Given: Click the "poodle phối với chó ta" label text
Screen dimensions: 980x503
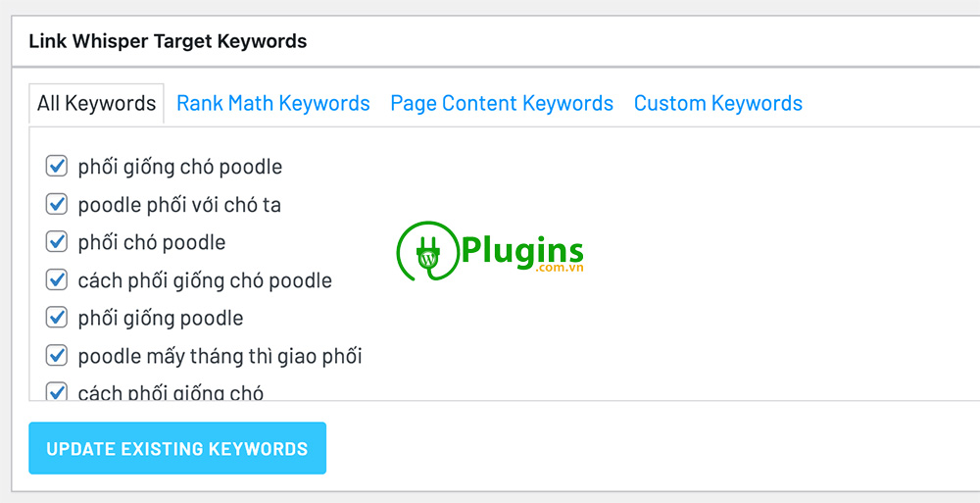Looking at the screenshot, I should pyautogui.click(x=179, y=205).
